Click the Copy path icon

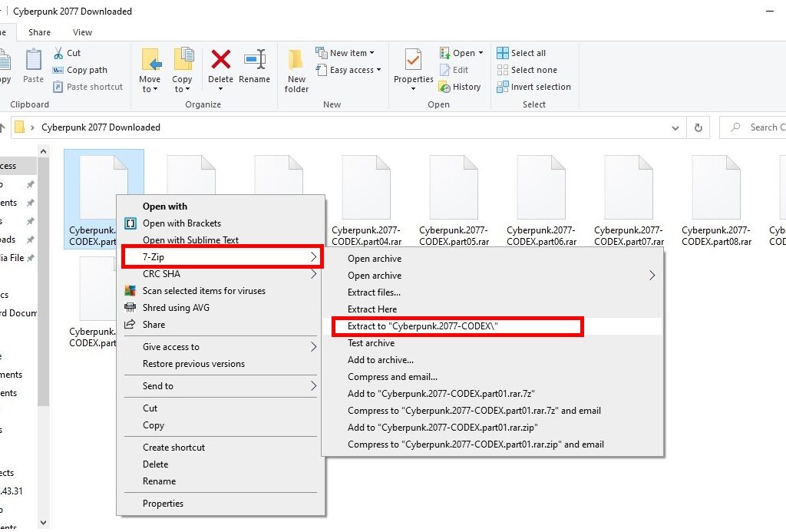pyautogui.click(x=58, y=70)
